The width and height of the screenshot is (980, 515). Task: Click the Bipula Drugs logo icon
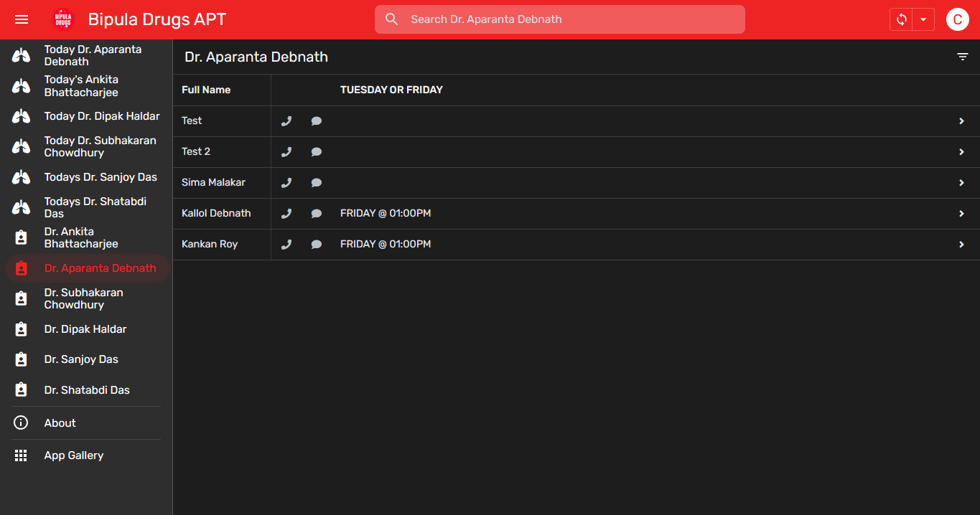tap(63, 19)
